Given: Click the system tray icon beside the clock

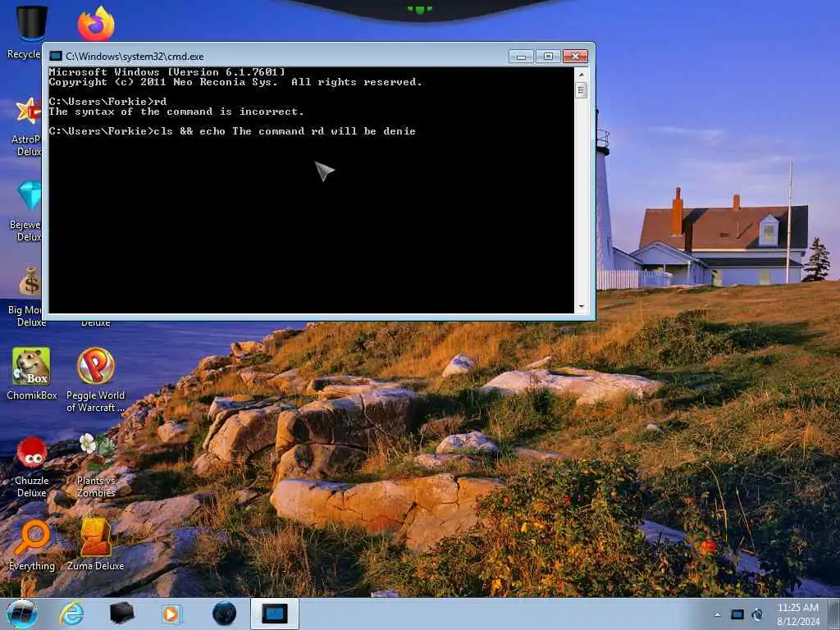Looking at the screenshot, I should (757, 614).
